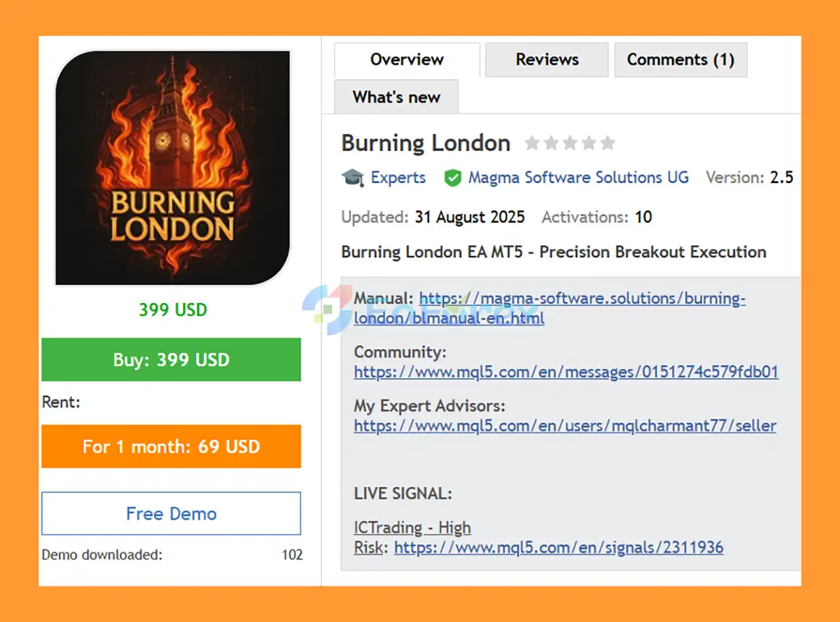Switch to the Reviews tab
The height and width of the screenshot is (622, 840).
point(547,60)
